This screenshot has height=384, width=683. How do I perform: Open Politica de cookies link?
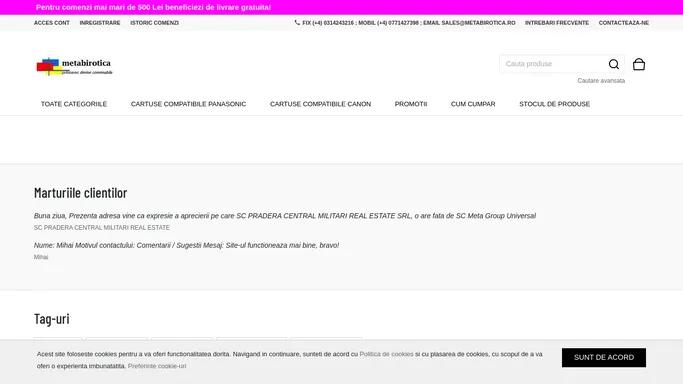tap(386, 354)
